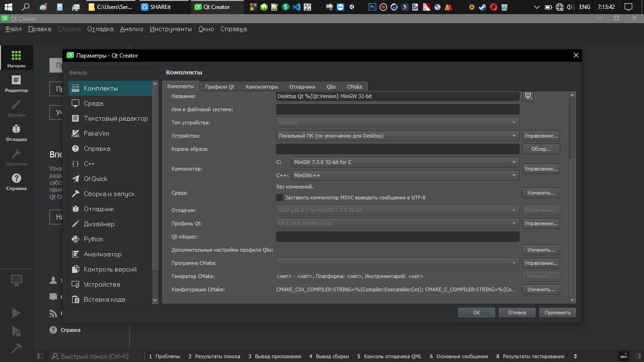Switch to CMake tab

pyautogui.click(x=355, y=87)
